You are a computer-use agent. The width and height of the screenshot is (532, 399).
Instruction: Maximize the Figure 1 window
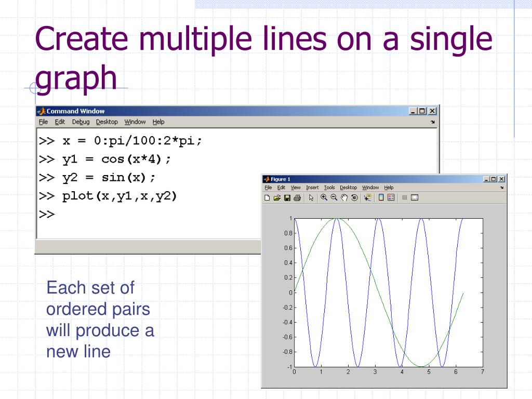click(494, 179)
